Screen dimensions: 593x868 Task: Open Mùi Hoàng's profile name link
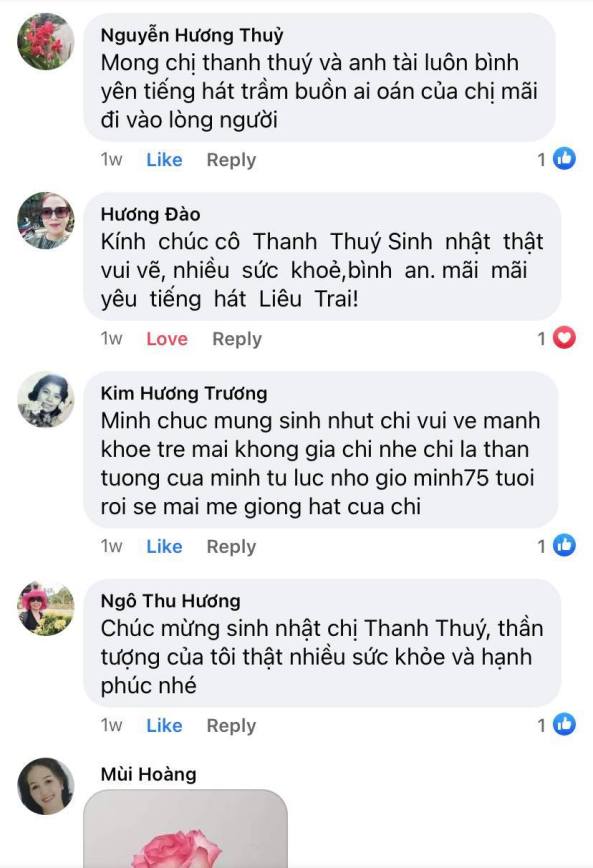(148, 774)
